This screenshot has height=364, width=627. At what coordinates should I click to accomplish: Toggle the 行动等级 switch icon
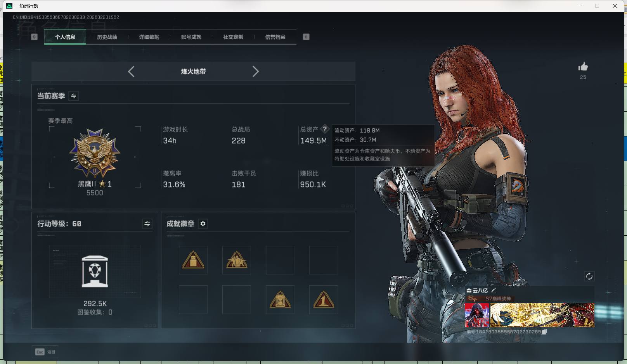(x=147, y=224)
